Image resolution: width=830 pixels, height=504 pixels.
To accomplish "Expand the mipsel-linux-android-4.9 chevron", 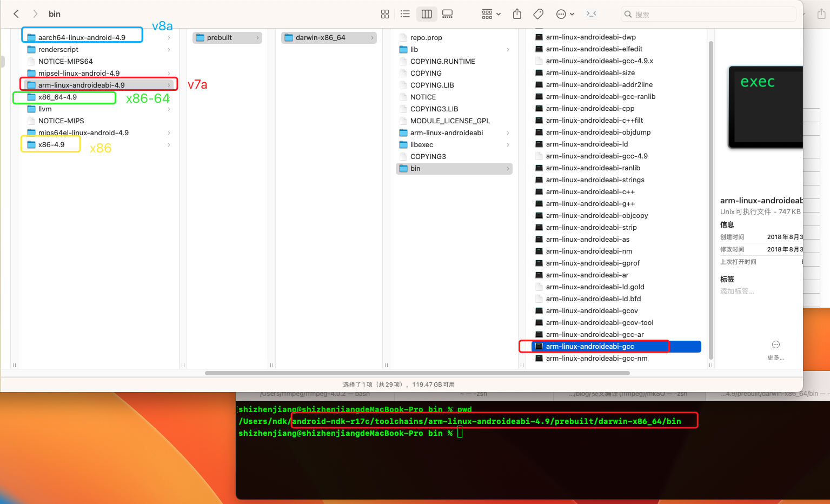I will pos(169,74).
